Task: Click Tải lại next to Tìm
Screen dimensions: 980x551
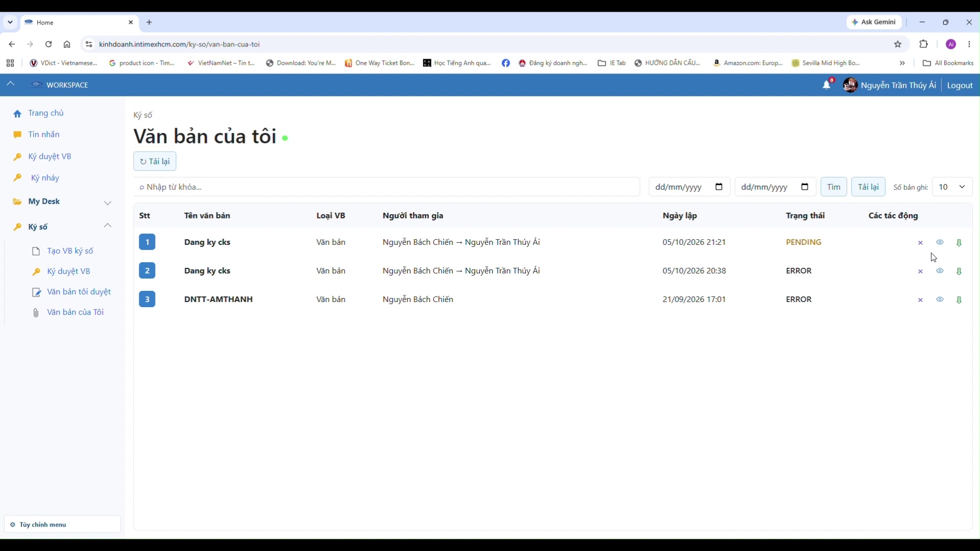Action: point(868,187)
